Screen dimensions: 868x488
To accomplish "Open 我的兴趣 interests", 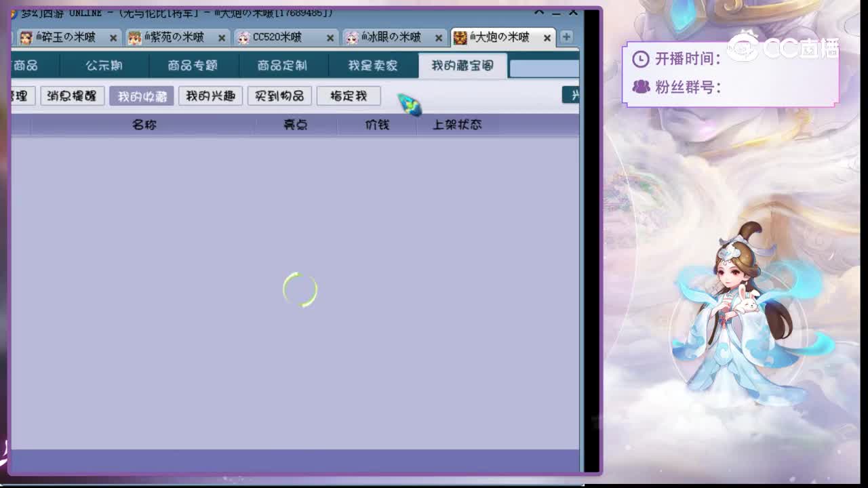I will pyautogui.click(x=210, y=96).
